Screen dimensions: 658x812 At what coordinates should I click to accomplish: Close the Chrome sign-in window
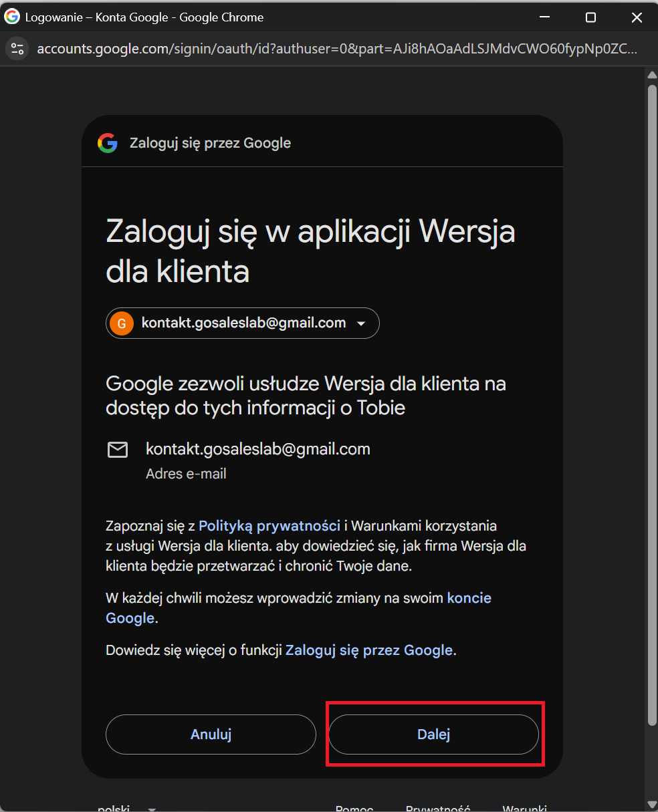pyautogui.click(x=637, y=17)
